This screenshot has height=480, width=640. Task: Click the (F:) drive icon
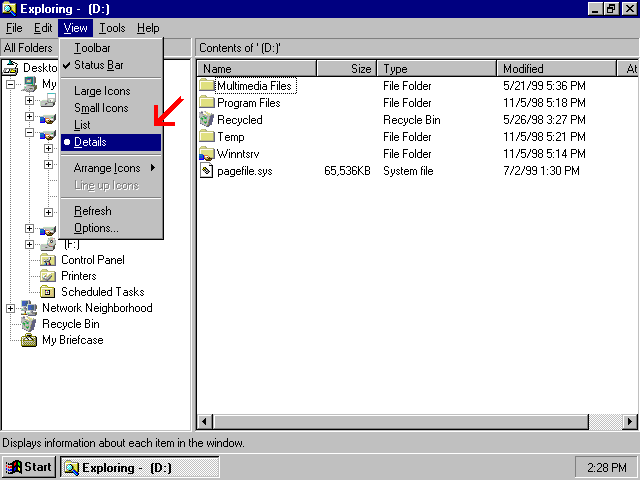[x=48, y=244]
